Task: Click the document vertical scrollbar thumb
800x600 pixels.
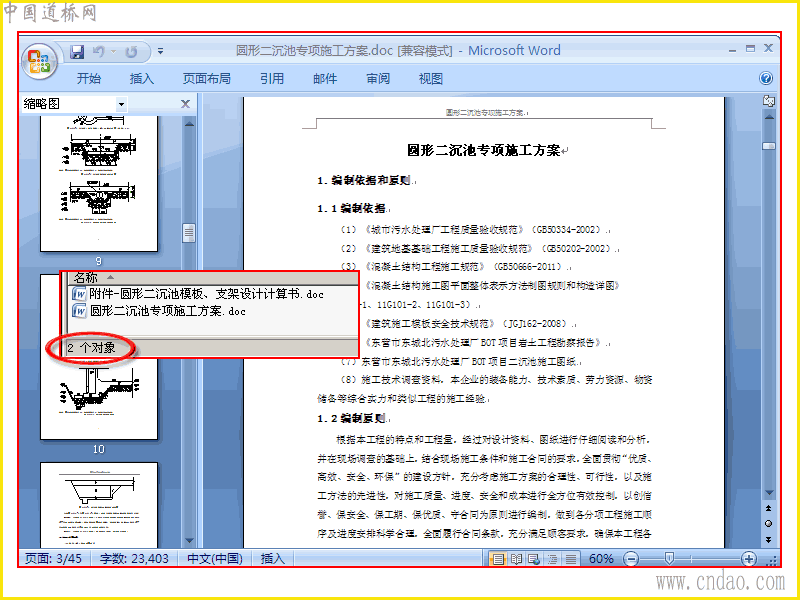Action: 769,146
